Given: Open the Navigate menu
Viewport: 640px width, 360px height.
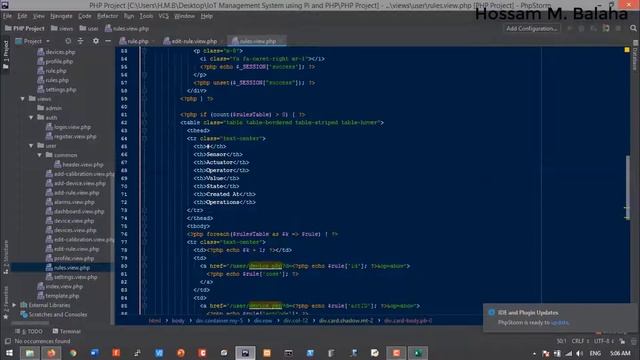Looking at the screenshot, I should point(61,16).
